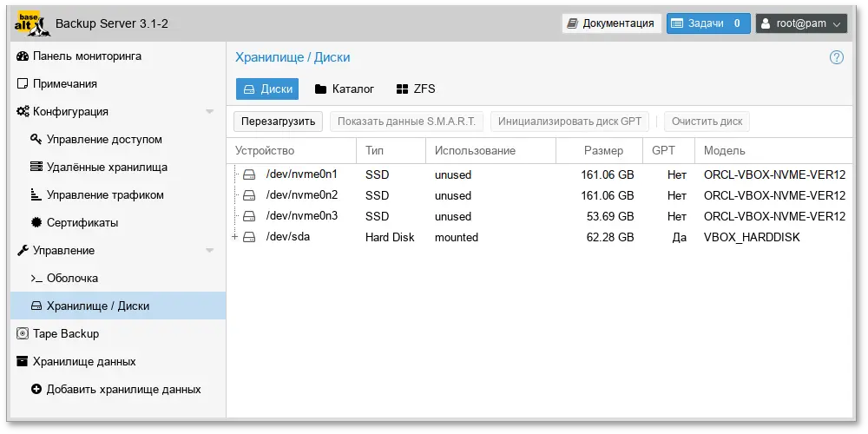Open Удалённые хранилища page
This screenshot has width=868, height=434.
click(118, 168)
